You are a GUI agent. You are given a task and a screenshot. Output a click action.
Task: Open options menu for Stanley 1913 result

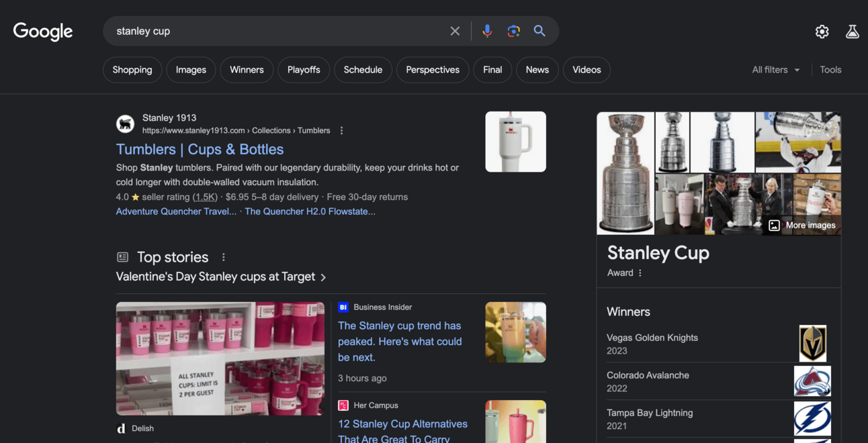click(341, 131)
